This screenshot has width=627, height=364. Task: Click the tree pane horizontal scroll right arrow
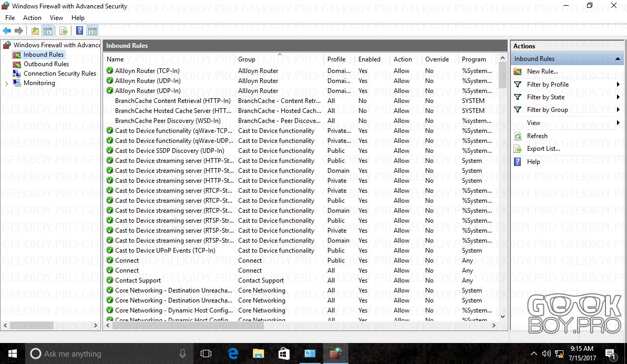(x=96, y=325)
